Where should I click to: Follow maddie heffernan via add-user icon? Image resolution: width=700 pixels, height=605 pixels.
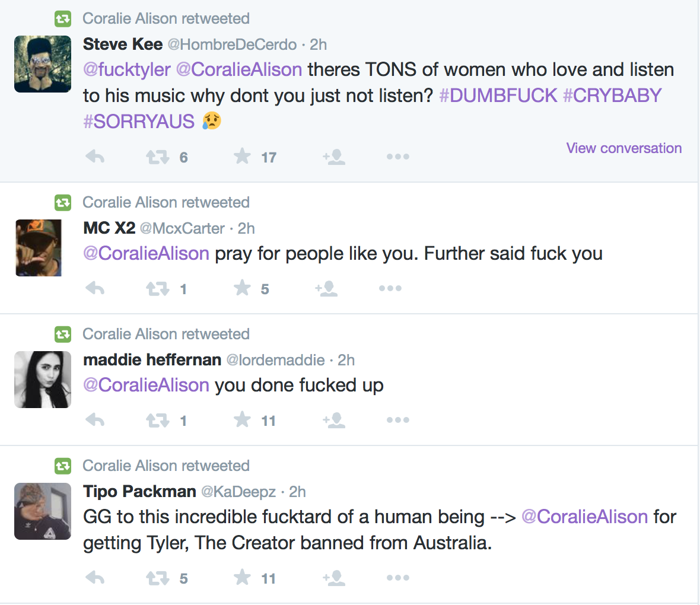click(334, 421)
